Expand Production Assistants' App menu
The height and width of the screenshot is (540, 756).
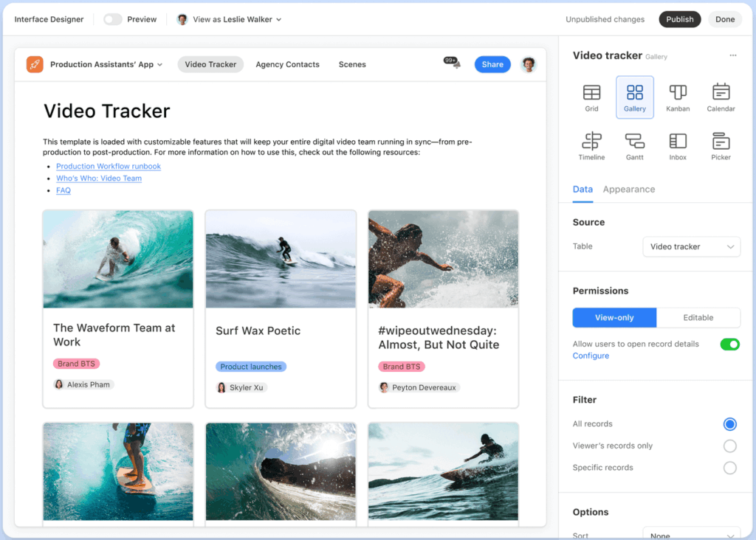tap(106, 64)
